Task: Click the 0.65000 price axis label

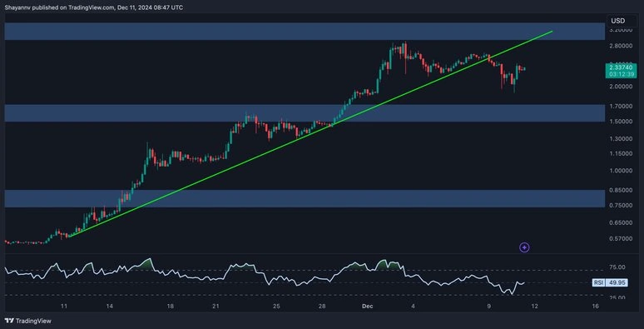Action: 620,222
